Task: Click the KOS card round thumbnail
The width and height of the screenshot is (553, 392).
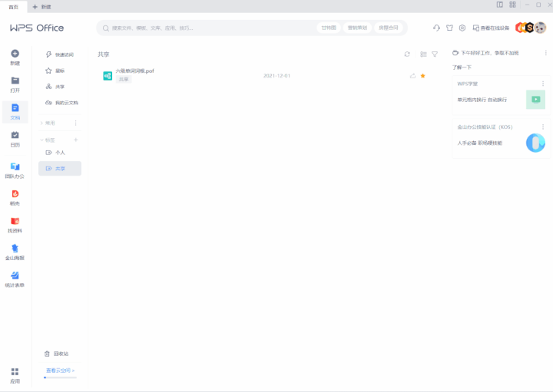Action: (536, 143)
